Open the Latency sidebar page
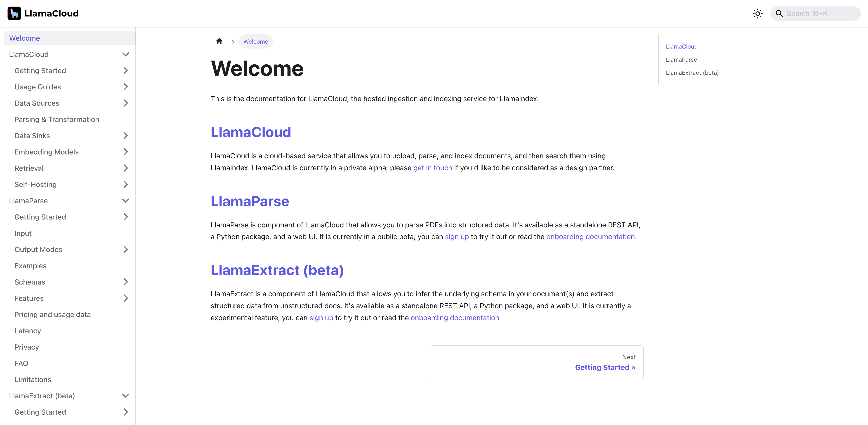Screen dimensions: 868x425 click(x=28, y=331)
